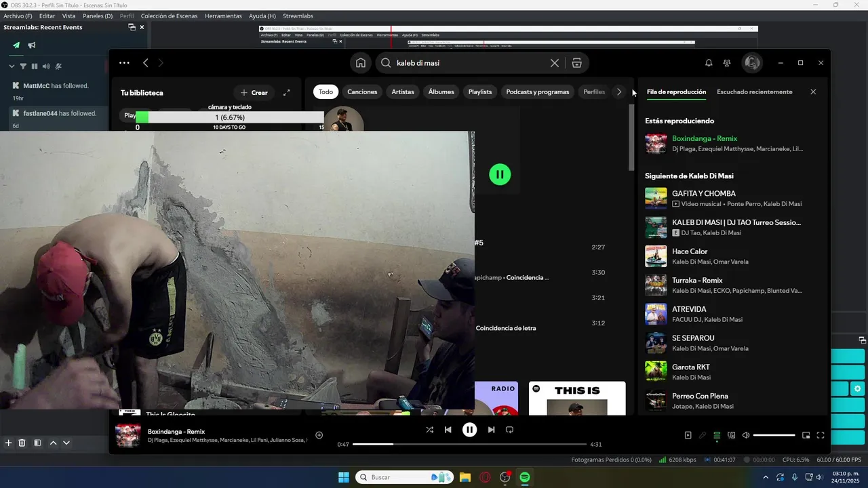Image resolution: width=868 pixels, height=488 pixels.
Task: Go back with Spotify's left arrow
Action: 146,63
